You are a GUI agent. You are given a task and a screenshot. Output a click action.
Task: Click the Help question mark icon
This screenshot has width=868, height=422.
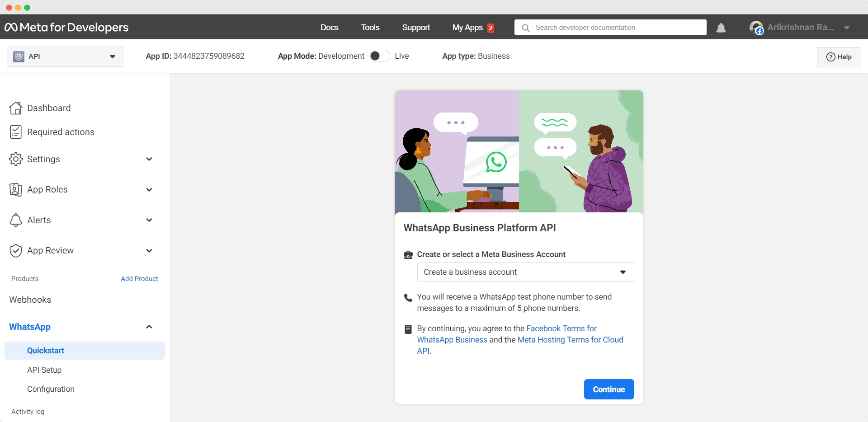[x=831, y=57]
